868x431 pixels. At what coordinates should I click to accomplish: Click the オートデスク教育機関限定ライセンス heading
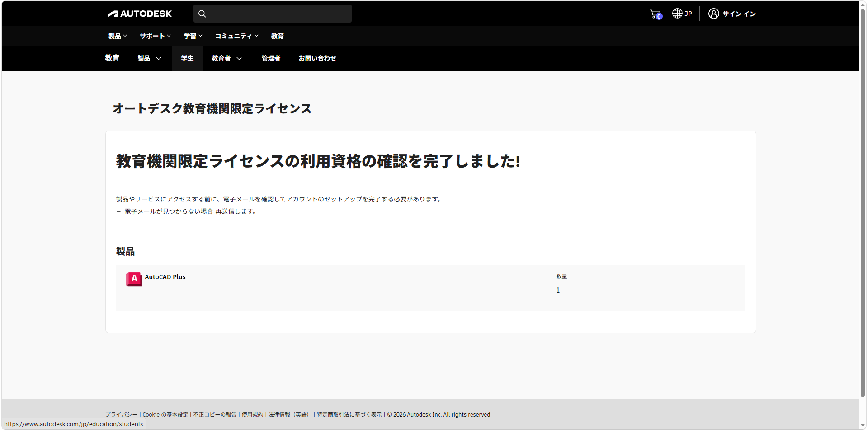pyautogui.click(x=212, y=109)
